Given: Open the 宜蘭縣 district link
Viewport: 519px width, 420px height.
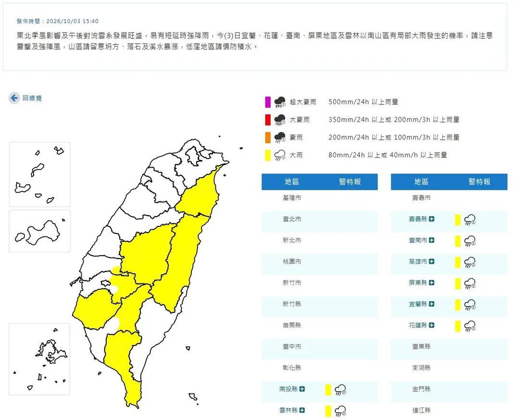Looking at the screenshot, I should click(x=418, y=304).
